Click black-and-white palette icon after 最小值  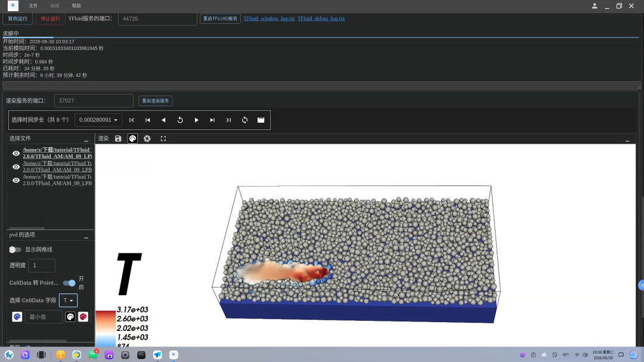point(70,317)
